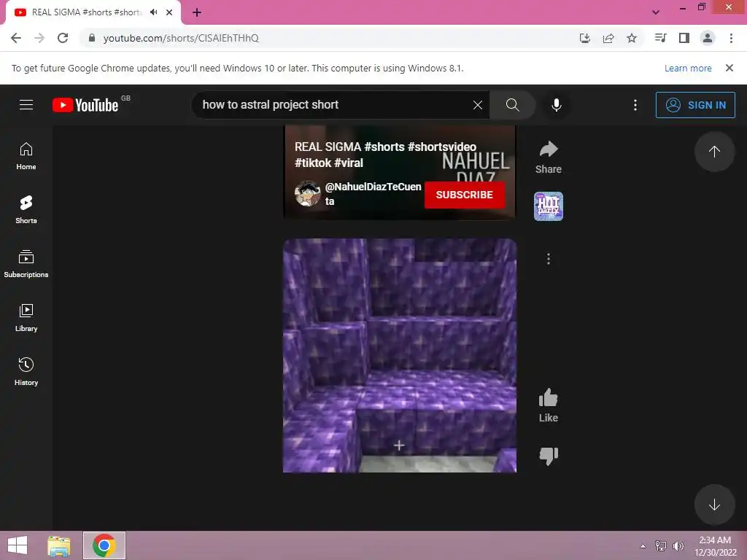Open the Windows Start button
Viewport: 747px width, 560px height.
tap(18, 545)
